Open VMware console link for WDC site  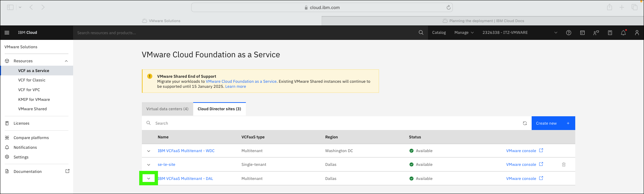(x=521, y=151)
